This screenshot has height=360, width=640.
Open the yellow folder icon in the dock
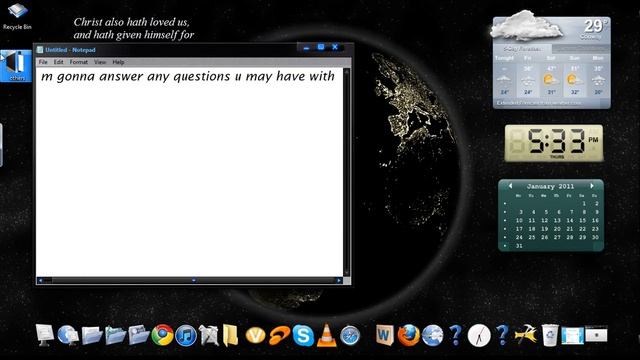(x=231, y=336)
